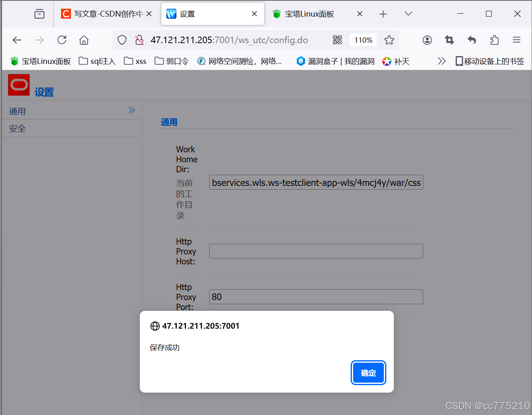Close the 设置 tab

(254, 14)
